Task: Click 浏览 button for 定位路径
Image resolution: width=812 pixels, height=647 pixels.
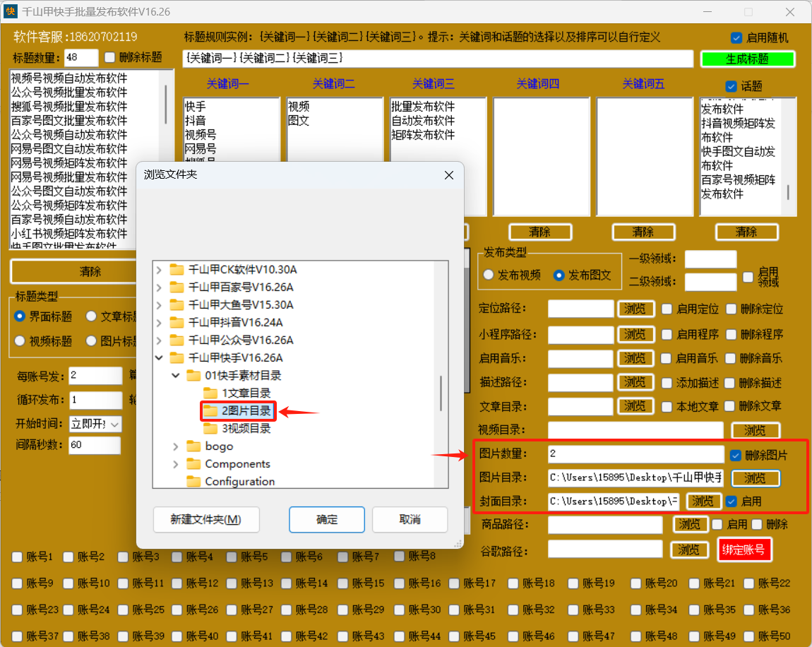Action: click(x=635, y=309)
